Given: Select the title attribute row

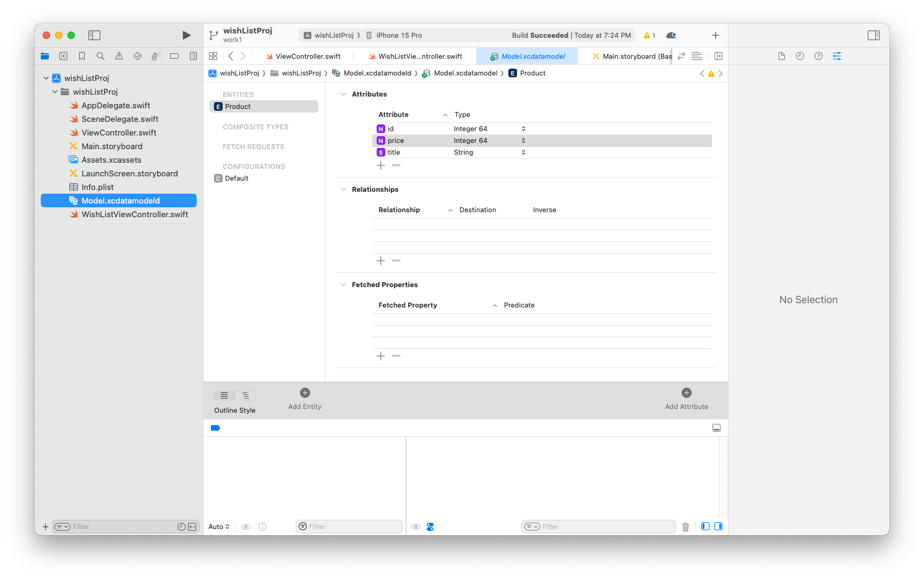Looking at the screenshot, I should pyautogui.click(x=542, y=152).
